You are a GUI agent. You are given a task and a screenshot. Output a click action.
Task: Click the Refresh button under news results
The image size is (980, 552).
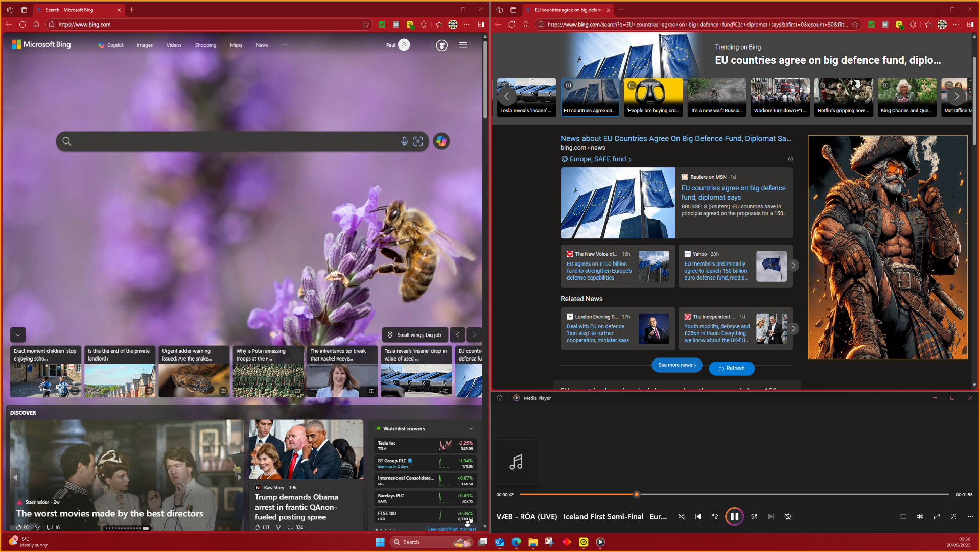click(x=731, y=368)
